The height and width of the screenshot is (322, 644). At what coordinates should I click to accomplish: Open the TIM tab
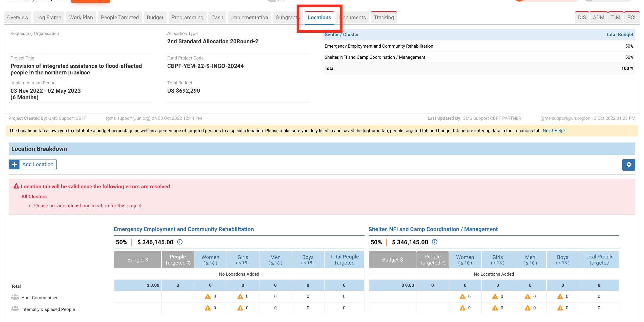tap(616, 17)
